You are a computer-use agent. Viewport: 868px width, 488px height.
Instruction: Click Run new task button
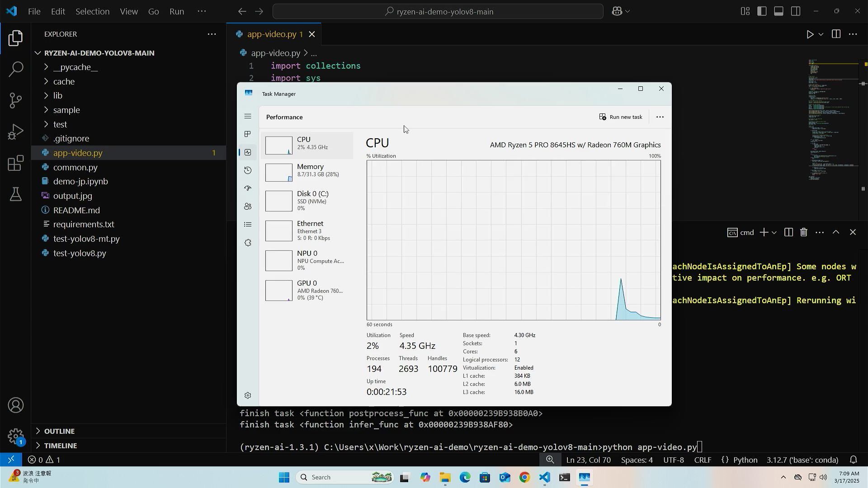[621, 117]
